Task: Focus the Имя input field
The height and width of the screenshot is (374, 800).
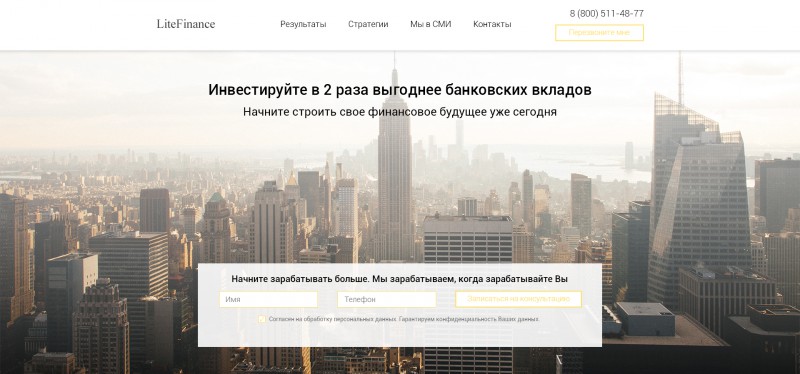Action: 268,300
